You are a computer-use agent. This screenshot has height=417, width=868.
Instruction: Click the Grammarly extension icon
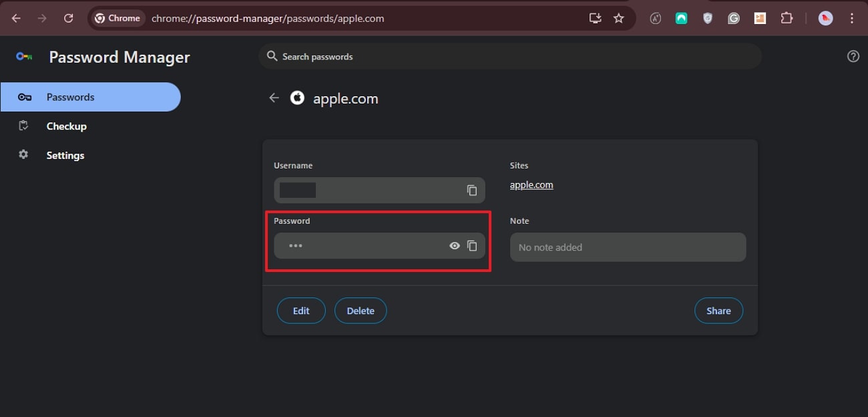[x=734, y=18]
